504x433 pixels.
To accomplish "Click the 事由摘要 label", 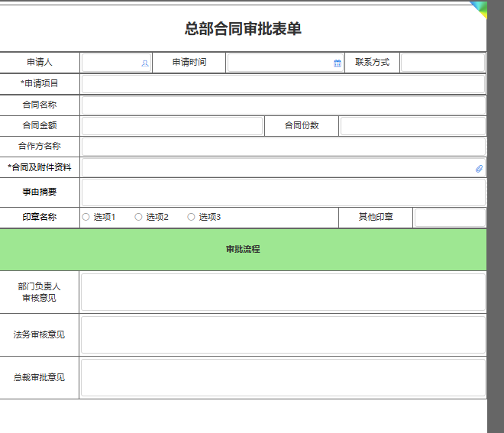I will point(40,192).
